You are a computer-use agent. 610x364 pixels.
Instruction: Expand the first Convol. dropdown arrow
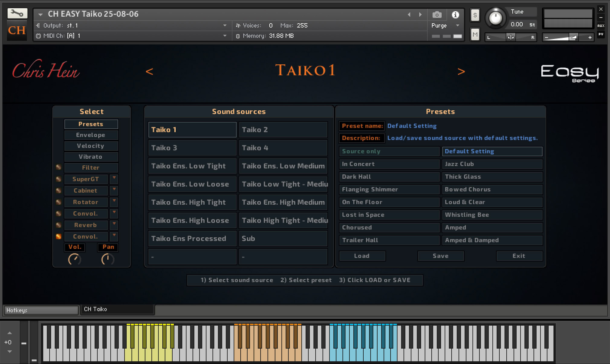pos(114,213)
